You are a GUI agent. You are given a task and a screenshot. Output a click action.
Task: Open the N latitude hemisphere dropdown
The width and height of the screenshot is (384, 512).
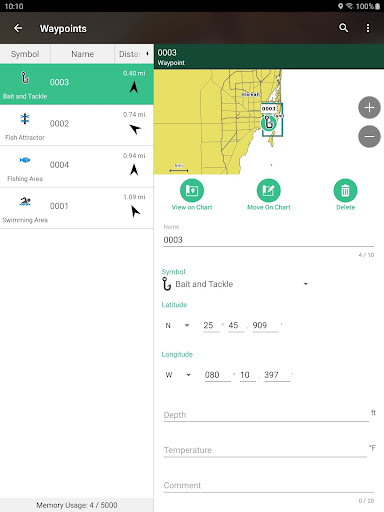pyautogui.click(x=178, y=325)
